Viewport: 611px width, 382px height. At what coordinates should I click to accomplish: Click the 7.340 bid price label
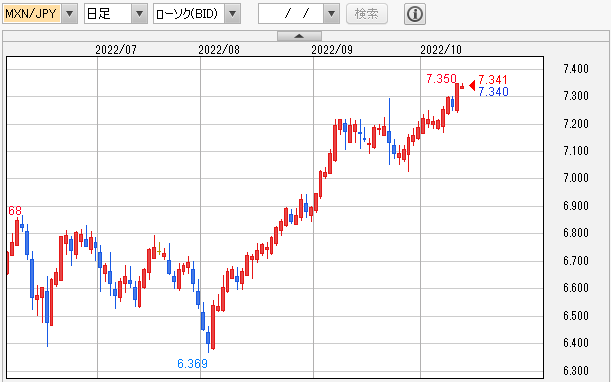coord(493,92)
